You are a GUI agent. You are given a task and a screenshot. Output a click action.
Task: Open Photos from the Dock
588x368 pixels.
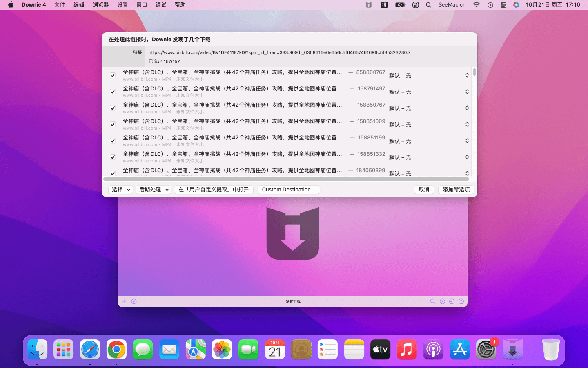click(222, 350)
